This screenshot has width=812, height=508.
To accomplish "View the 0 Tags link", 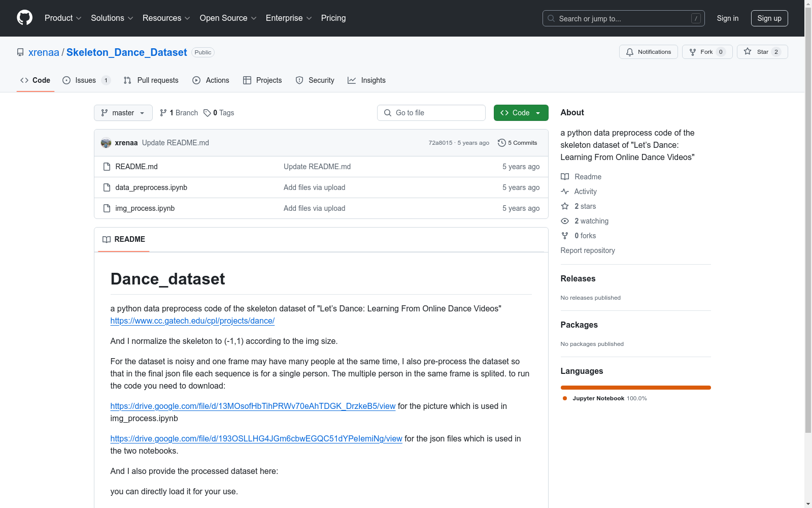I will coord(219,113).
